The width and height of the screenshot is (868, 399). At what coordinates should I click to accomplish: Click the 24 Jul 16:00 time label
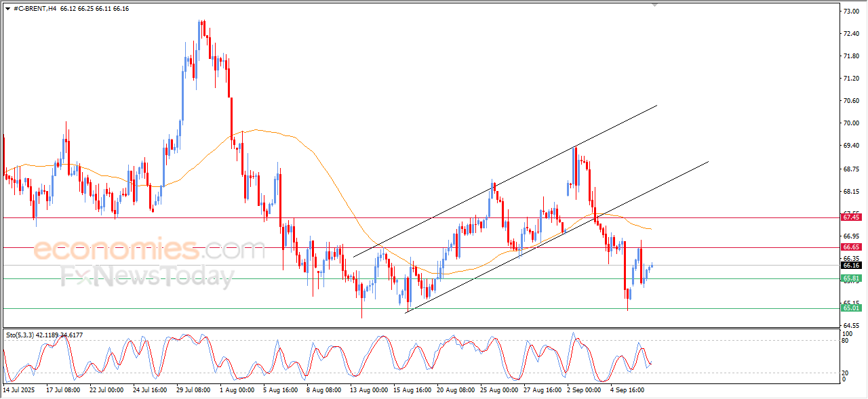tap(150, 390)
